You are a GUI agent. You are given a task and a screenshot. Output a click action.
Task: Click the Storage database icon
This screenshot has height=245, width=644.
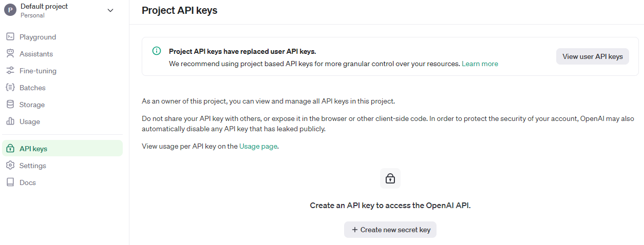(x=10, y=105)
